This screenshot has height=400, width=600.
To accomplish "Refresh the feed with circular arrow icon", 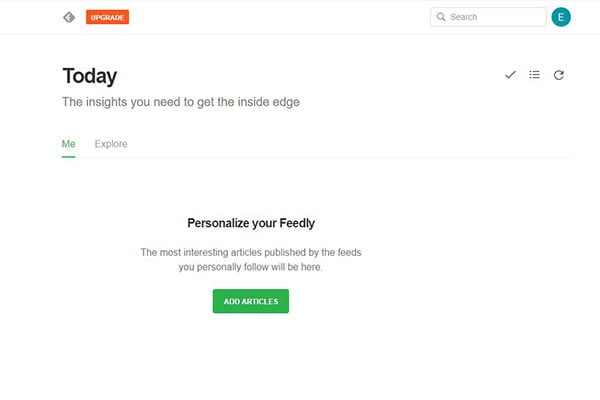I will click(559, 75).
